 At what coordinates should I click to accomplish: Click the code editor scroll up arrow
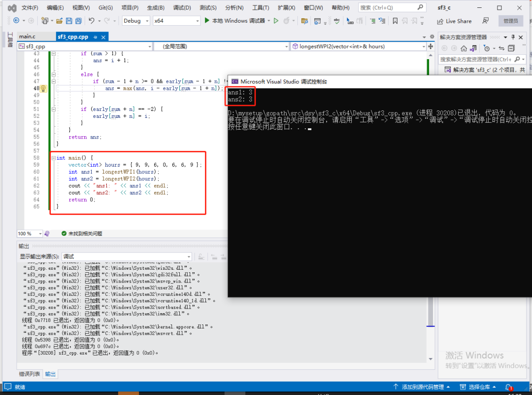(431, 55)
